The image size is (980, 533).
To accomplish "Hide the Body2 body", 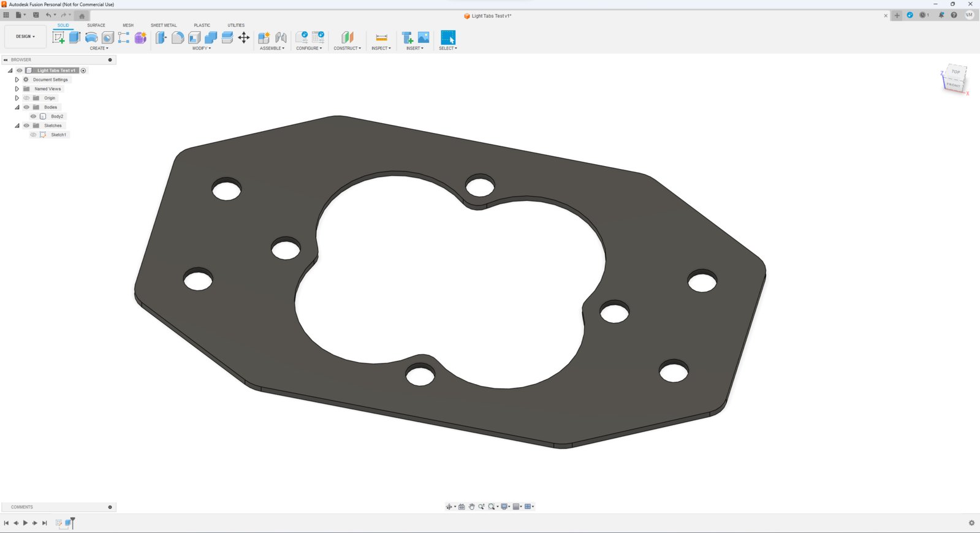I will 33,116.
